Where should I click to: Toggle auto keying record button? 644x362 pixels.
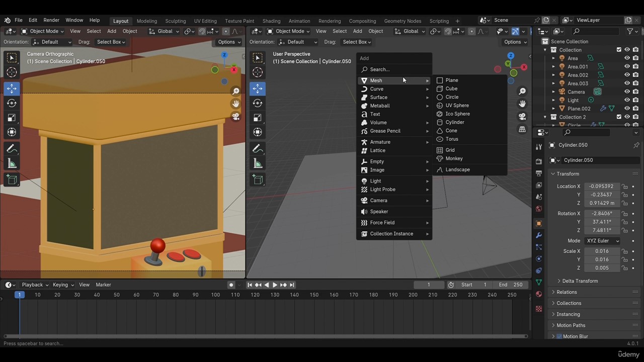[x=231, y=285]
